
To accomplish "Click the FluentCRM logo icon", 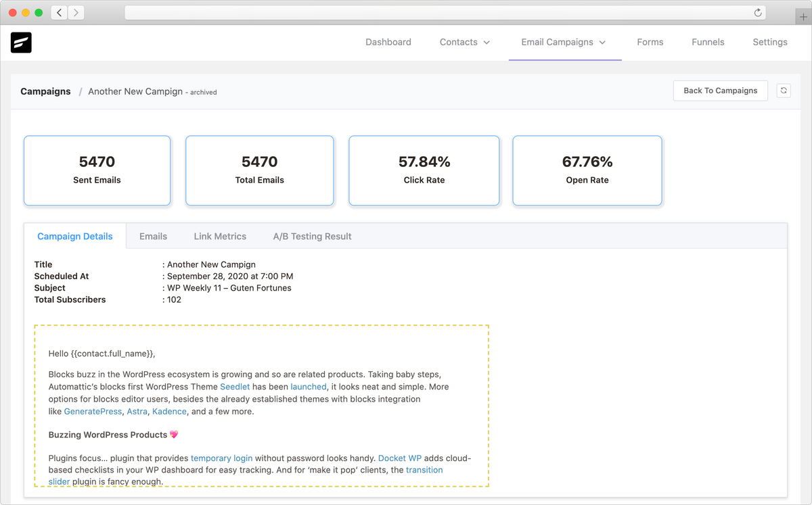I will click(21, 43).
